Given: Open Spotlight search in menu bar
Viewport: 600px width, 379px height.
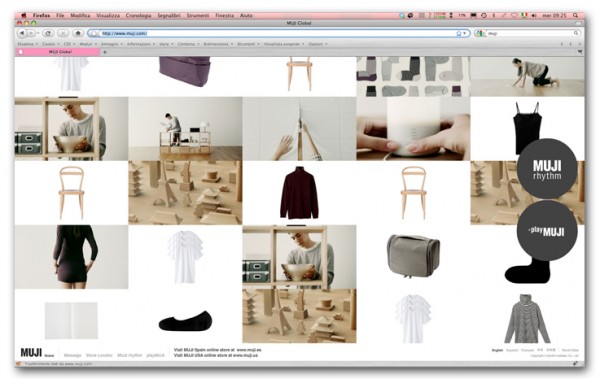Looking at the screenshot, I should pyautogui.click(x=576, y=16).
